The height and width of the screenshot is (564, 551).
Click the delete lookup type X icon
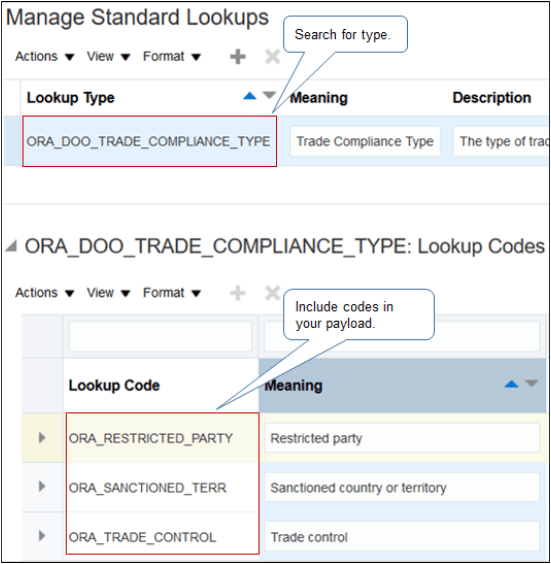(x=272, y=56)
